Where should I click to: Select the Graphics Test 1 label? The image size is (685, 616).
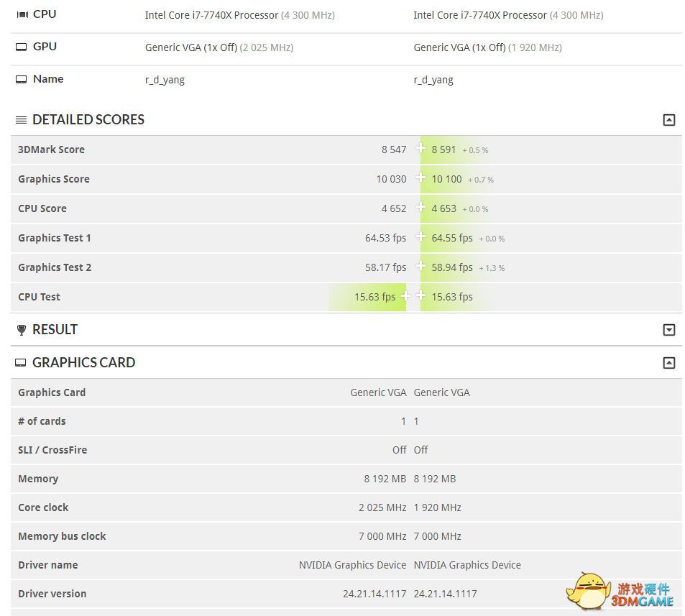coord(55,238)
